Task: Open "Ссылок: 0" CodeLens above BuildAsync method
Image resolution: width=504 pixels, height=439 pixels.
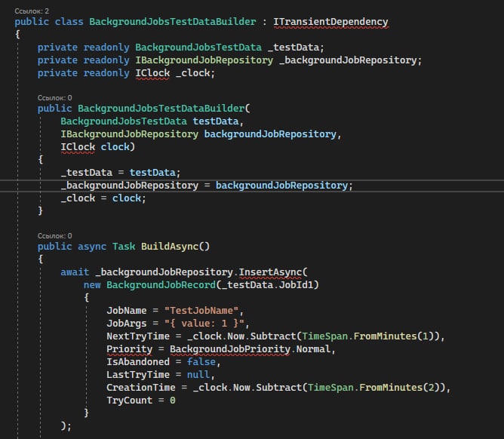Action: (x=54, y=236)
